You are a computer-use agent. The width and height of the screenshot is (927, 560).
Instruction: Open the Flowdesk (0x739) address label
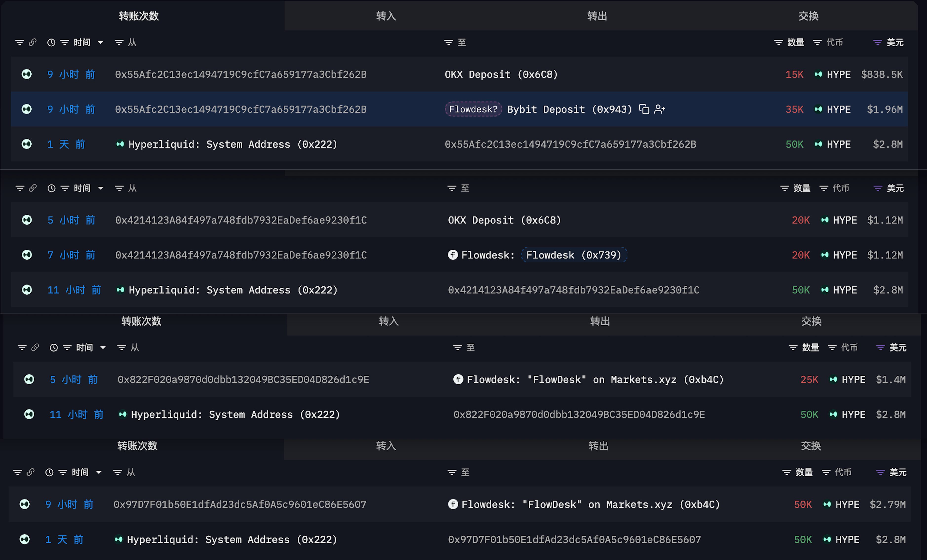tap(574, 255)
